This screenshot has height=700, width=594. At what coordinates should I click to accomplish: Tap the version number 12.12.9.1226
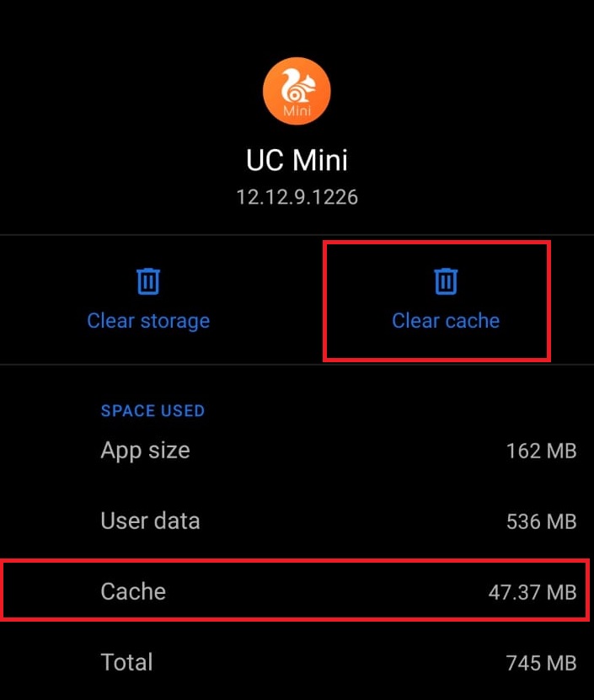pyautogui.click(x=297, y=197)
